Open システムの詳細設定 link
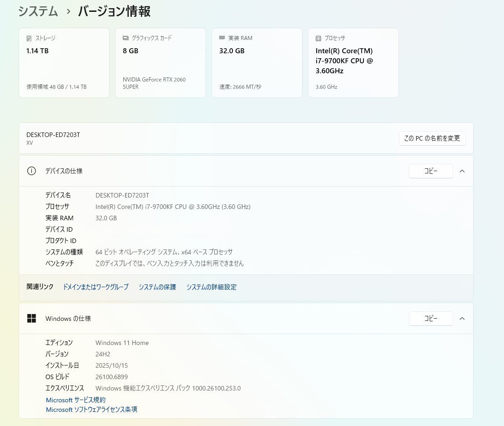504x426 pixels. 211,287
